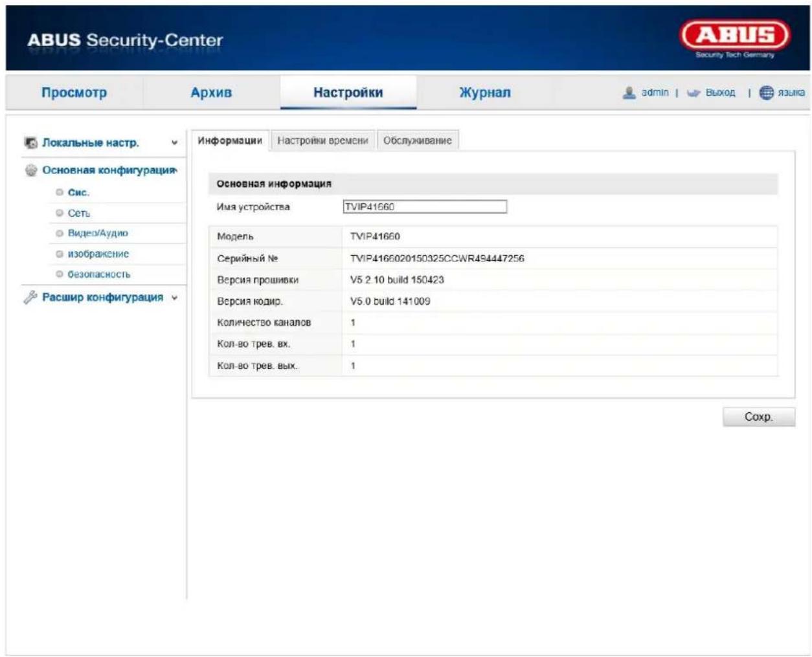812x657 pixels.
Task: Click the языка language link
Action: [x=791, y=93]
